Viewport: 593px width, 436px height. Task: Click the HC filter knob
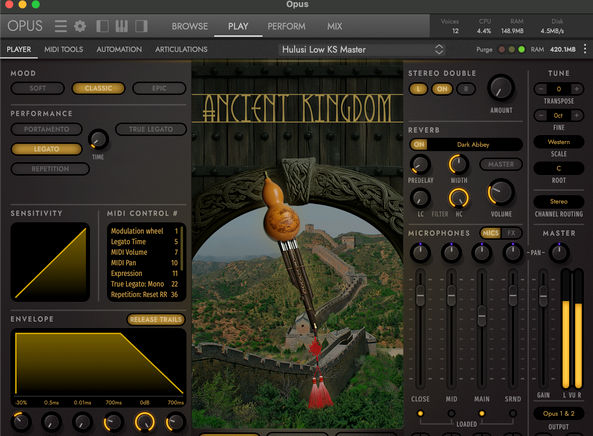pyautogui.click(x=459, y=198)
